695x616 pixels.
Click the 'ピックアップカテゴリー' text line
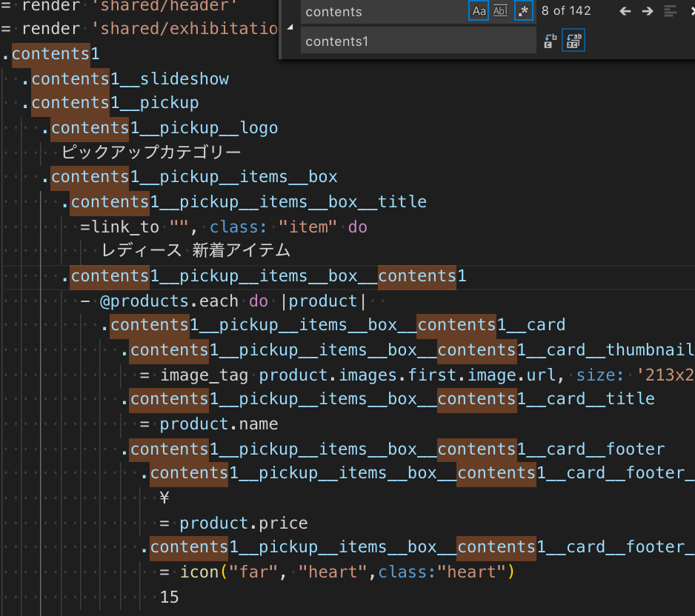click(151, 153)
